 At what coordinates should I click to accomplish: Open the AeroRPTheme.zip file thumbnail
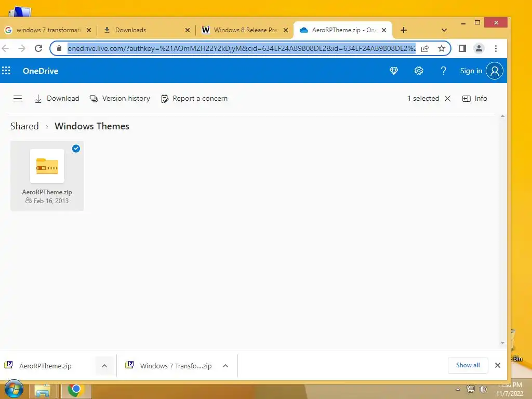tap(47, 166)
